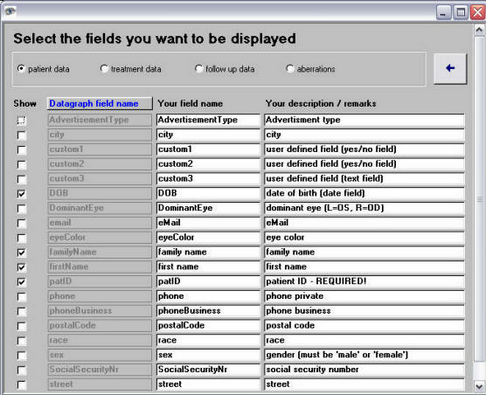Check the phoneBusiness show checkbox

coord(21,311)
